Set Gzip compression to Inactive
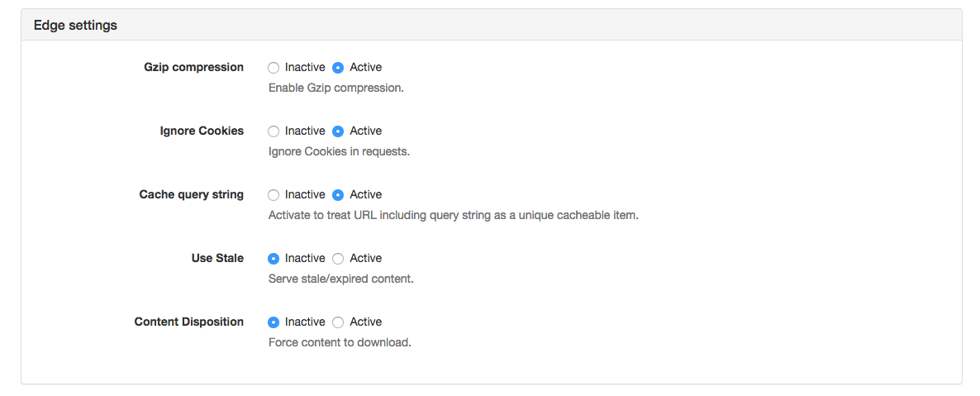The height and width of the screenshot is (396, 980). point(274,68)
